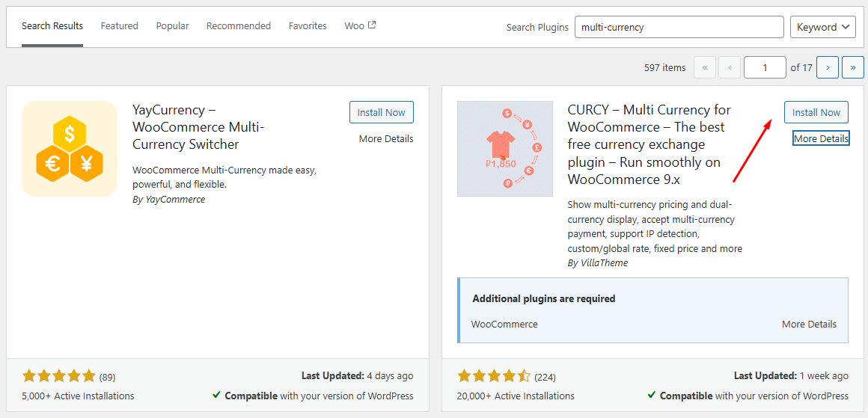Open the CURCY plugin thumbnail image

505,149
